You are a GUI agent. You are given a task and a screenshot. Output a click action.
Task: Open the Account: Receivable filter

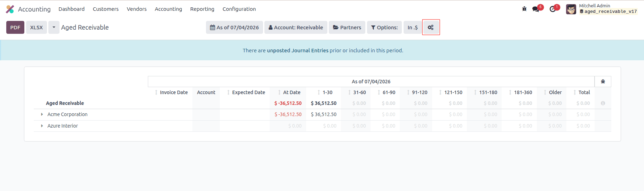[x=296, y=27]
